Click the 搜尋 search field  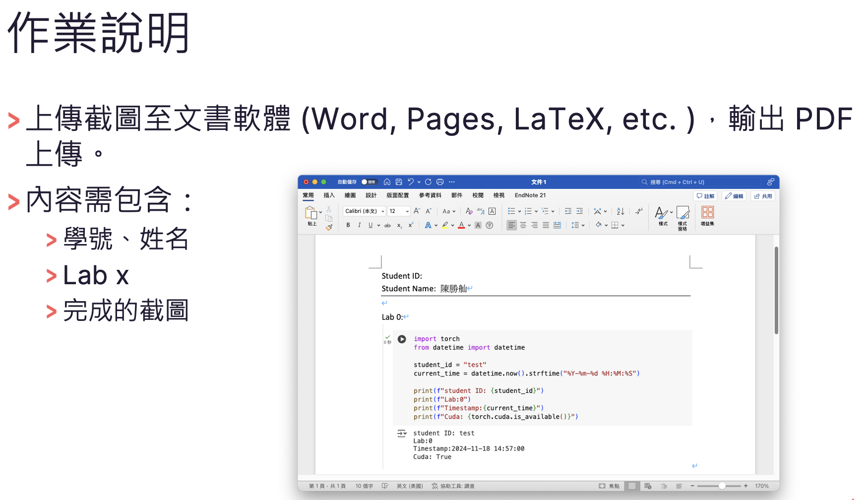699,182
